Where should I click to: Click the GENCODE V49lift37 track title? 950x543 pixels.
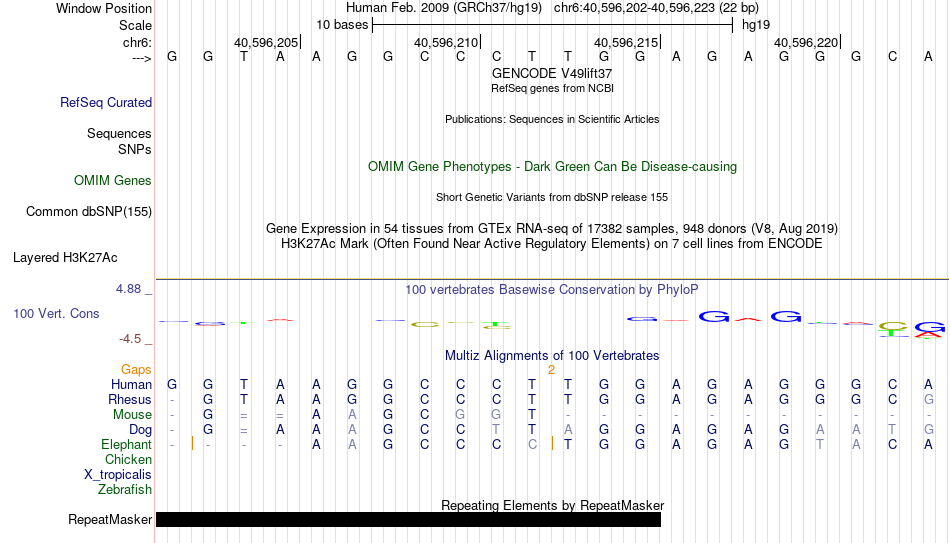click(x=552, y=73)
